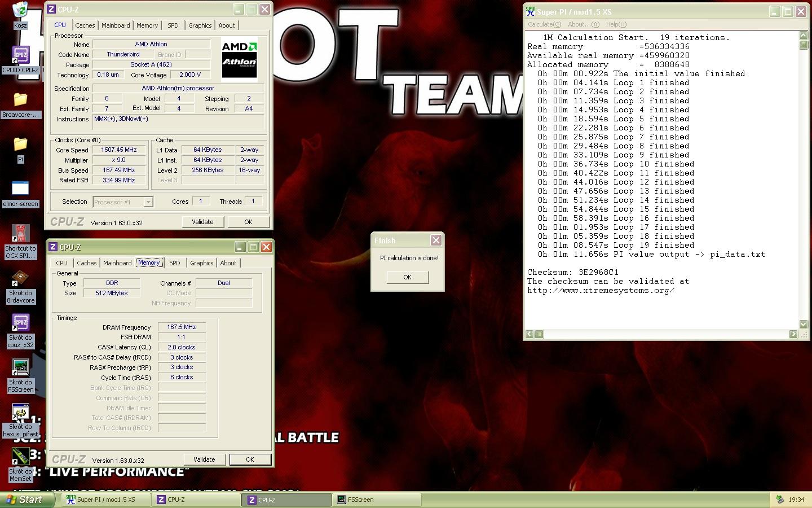Viewport: 812px width, 508px height.
Task: Open the Help(H) menu in Super PI
Action: 616,24
